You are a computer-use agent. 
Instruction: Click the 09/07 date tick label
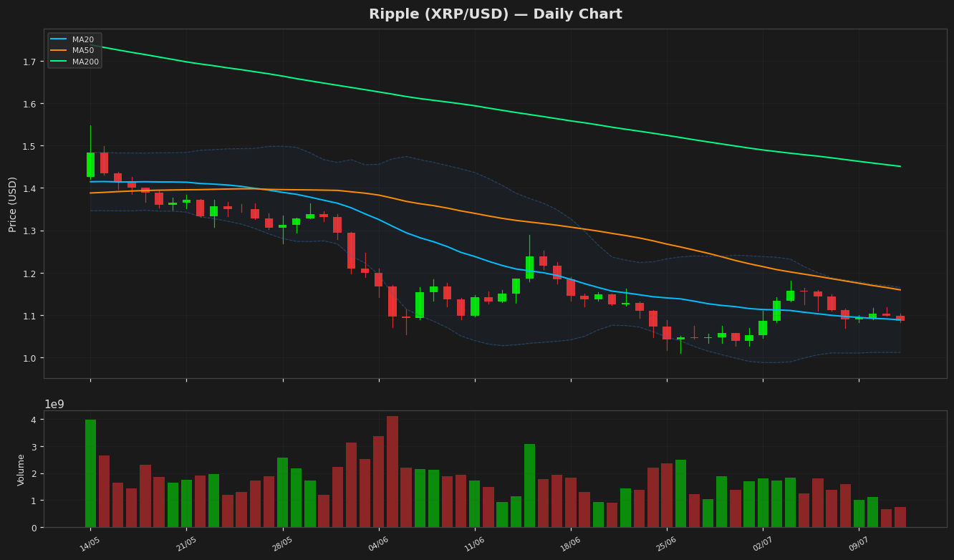[x=858, y=544]
